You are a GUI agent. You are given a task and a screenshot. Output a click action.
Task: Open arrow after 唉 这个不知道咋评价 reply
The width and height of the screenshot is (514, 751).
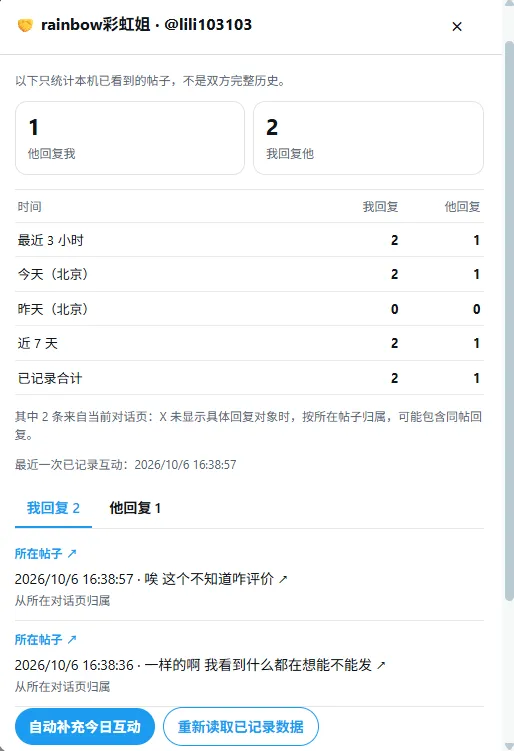pos(283,579)
